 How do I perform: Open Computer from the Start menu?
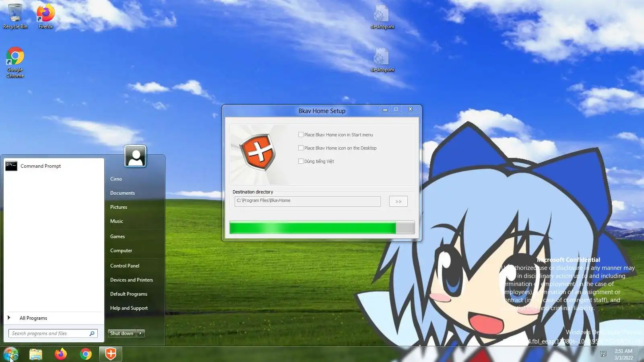(x=121, y=251)
